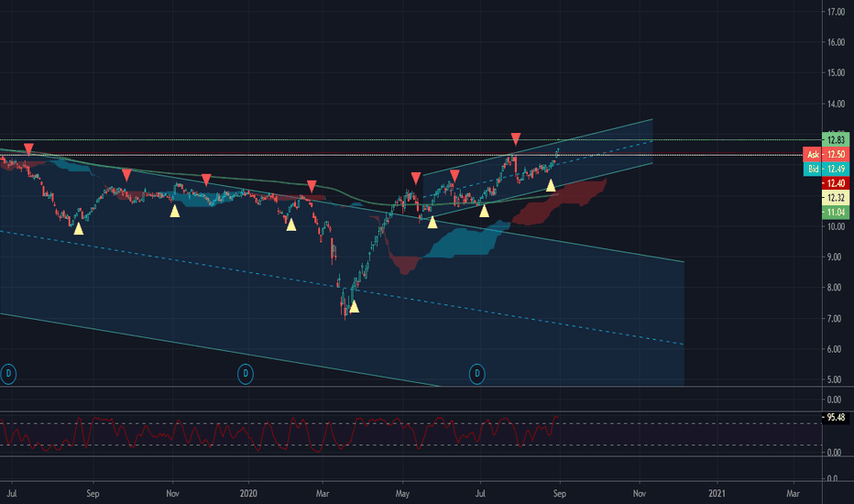Click the green 11.04 price label
Screen dimensions: 854x504
836,212
